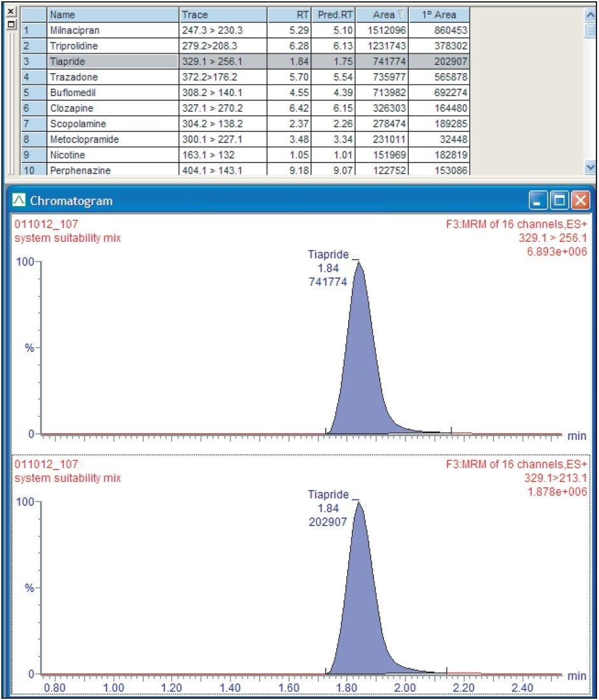Sort by the 1° Area column header
Viewport: 599px width, 700px height.
[439, 15]
